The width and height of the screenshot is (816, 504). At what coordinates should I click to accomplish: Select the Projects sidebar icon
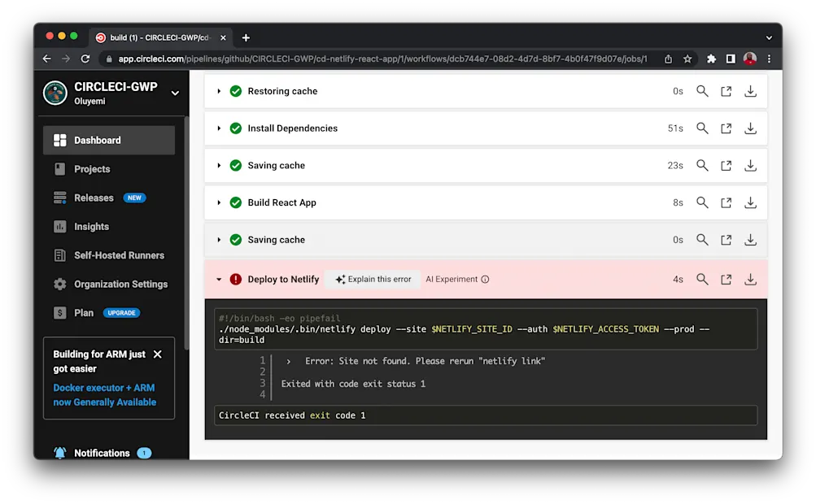pyautogui.click(x=59, y=168)
